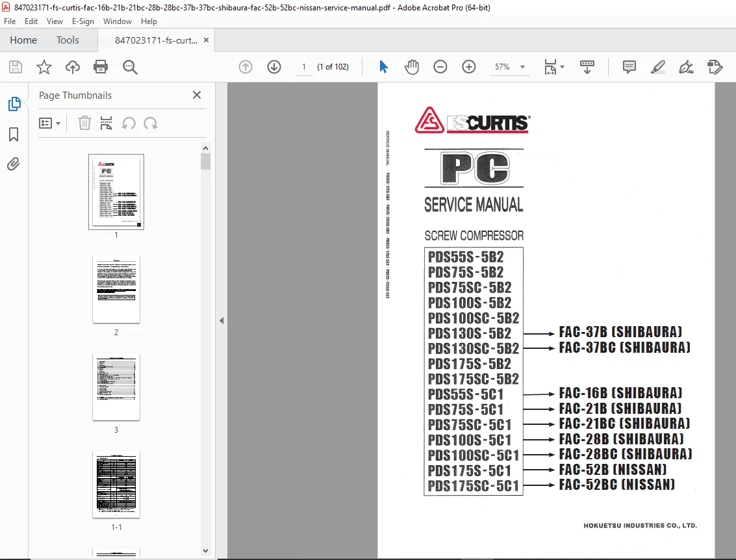Select page 1 thumbnail
This screenshot has width=736, height=560.
tap(116, 192)
